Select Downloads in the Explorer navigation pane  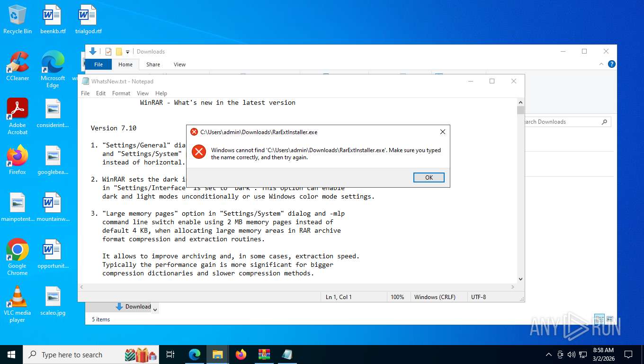pos(134,307)
